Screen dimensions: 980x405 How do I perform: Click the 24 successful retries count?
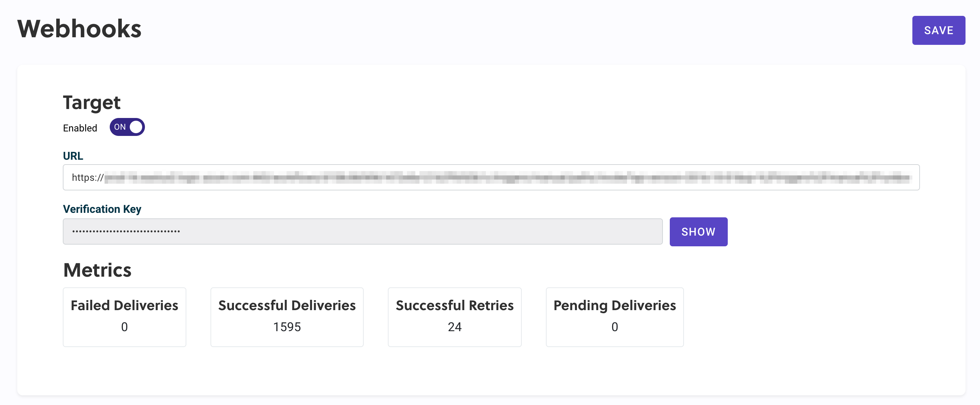(454, 327)
